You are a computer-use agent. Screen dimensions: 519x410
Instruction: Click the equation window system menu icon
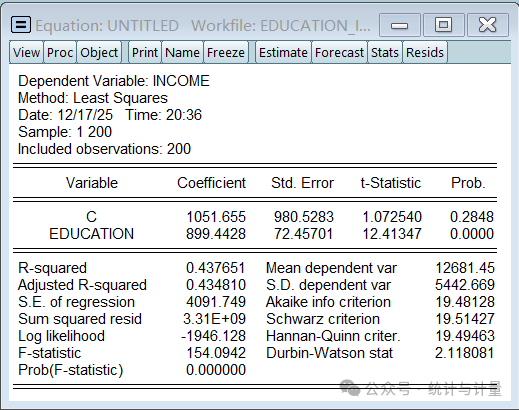[21, 25]
